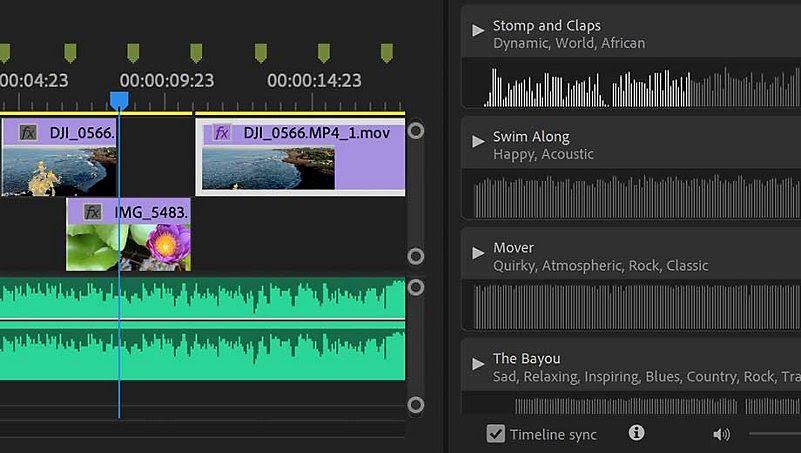The width and height of the screenshot is (801, 453).
Task: Click the fx badge on IMG_5483 clip
Action: (x=92, y=212)
